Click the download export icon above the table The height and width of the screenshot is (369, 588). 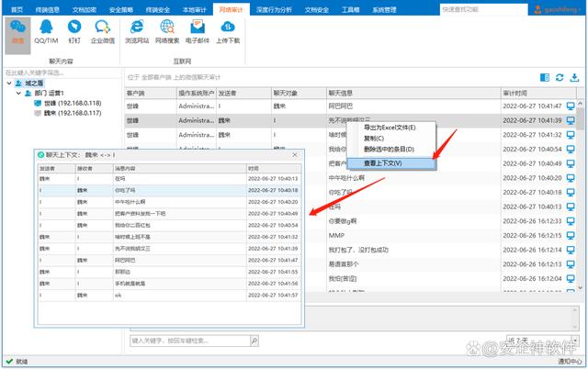coord(574,77)
